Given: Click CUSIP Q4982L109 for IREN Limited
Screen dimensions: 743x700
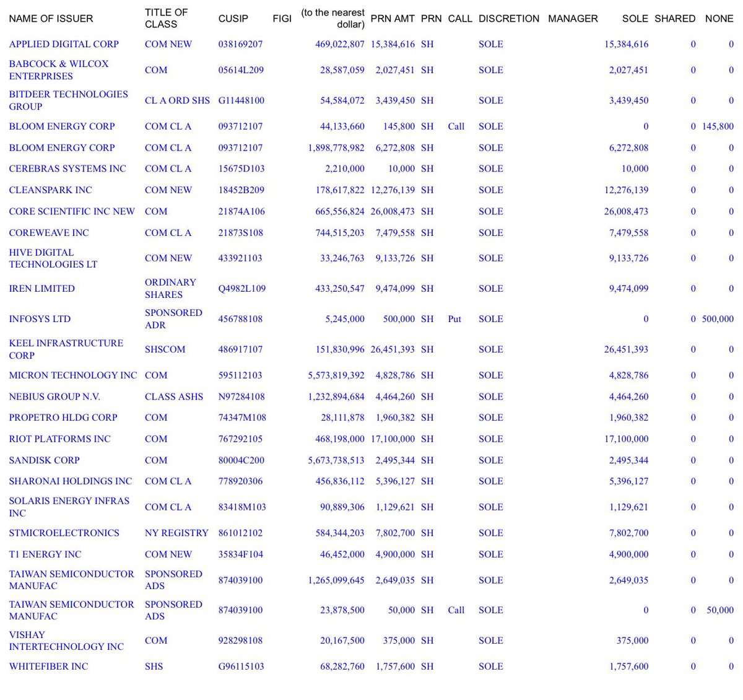Looking at the screenshot, I should [x=242, y=289].
